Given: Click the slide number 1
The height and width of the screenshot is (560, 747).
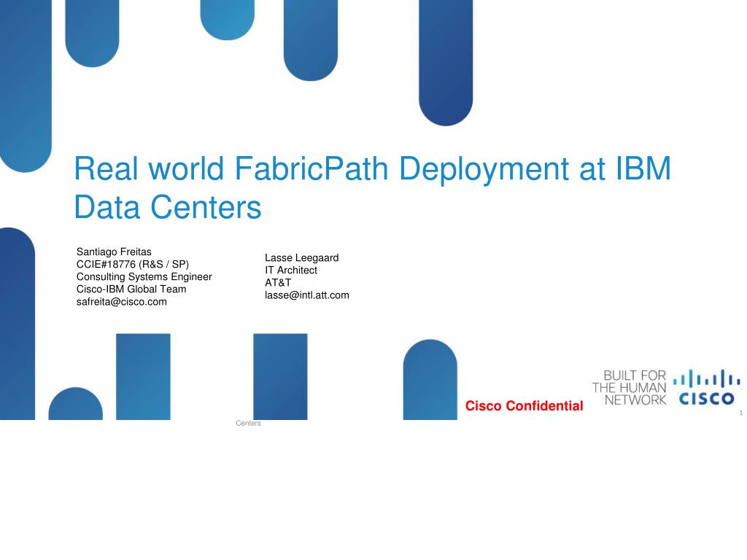Looking at the screenshot, I should [741, 413].
